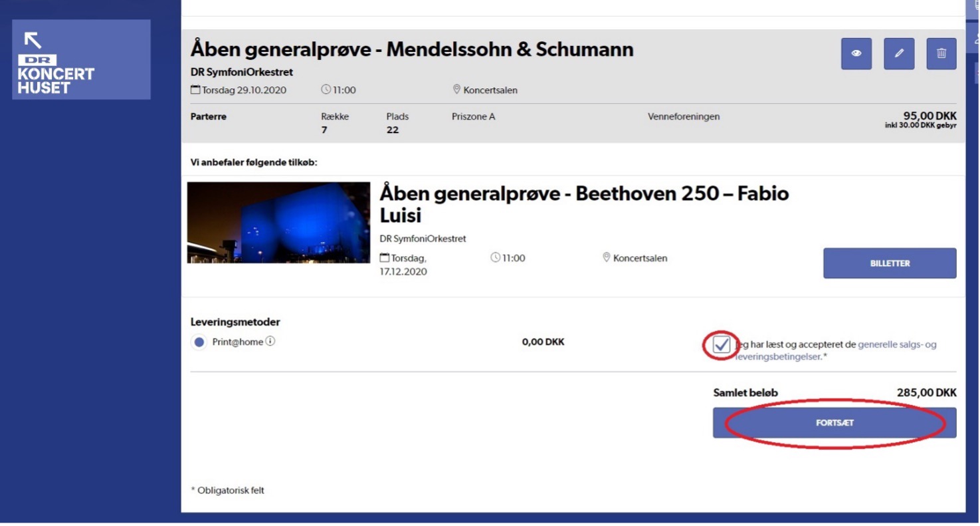The height and width of the screenshot is (526, 980).
Task: Click the Beethoven 250 – Fabio Luisi title
Action: [583, 204]
